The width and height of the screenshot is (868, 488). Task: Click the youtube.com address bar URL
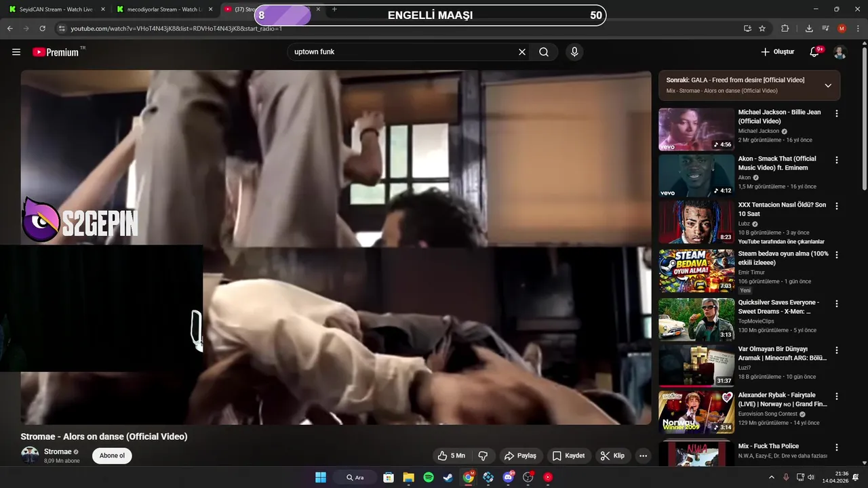pos(176,29)
